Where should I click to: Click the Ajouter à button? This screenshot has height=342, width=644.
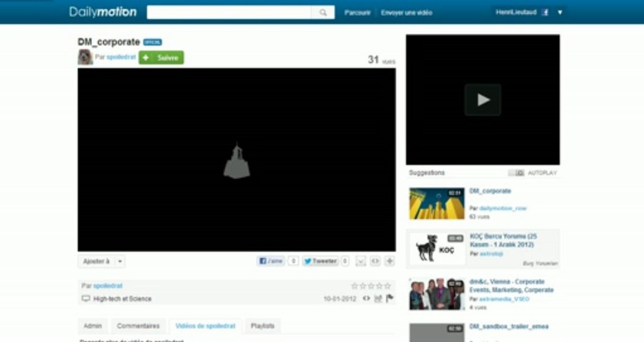coord(96,261)
